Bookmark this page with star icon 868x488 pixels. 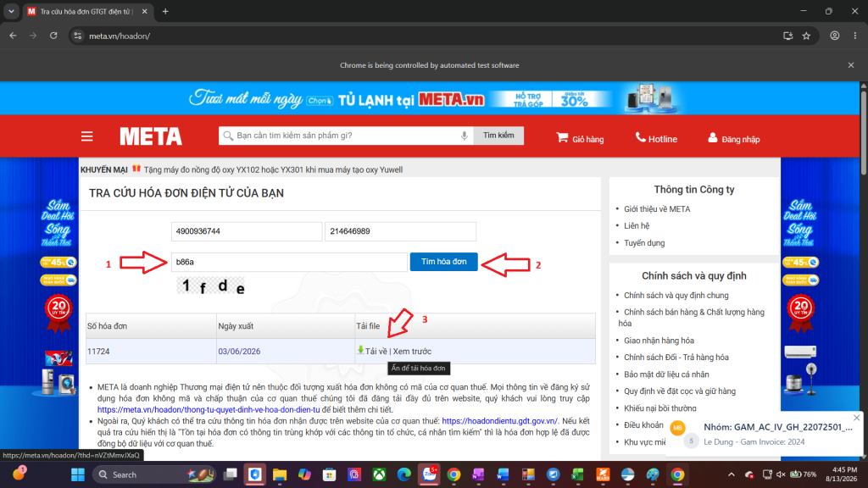pos(807,36)
